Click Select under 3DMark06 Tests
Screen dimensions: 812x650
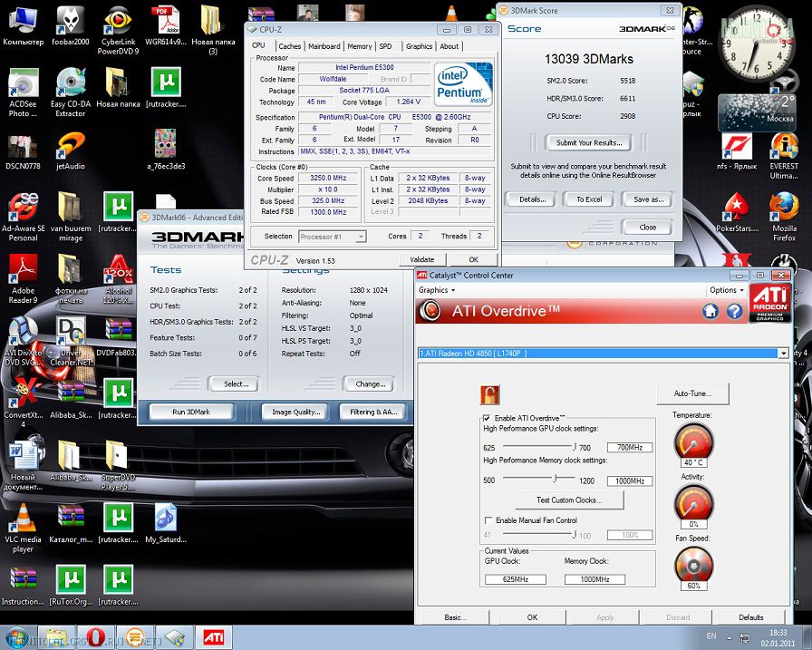(x=236, y=383)
